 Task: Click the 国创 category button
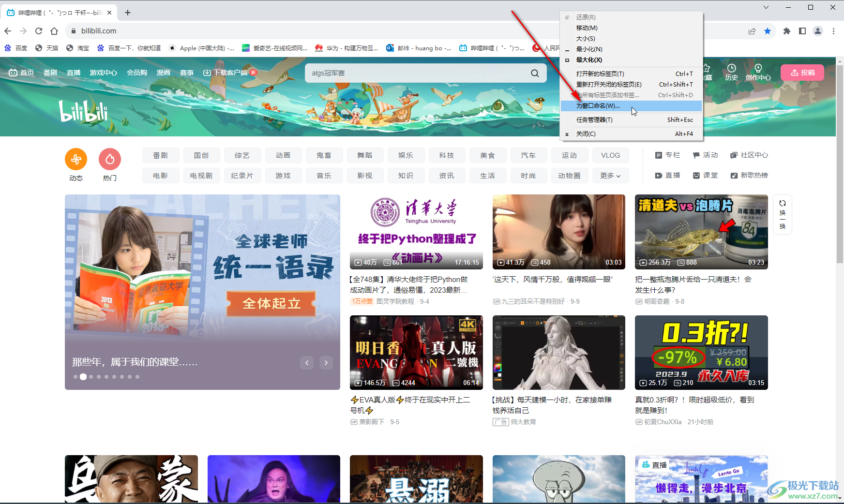pos(201,155)
